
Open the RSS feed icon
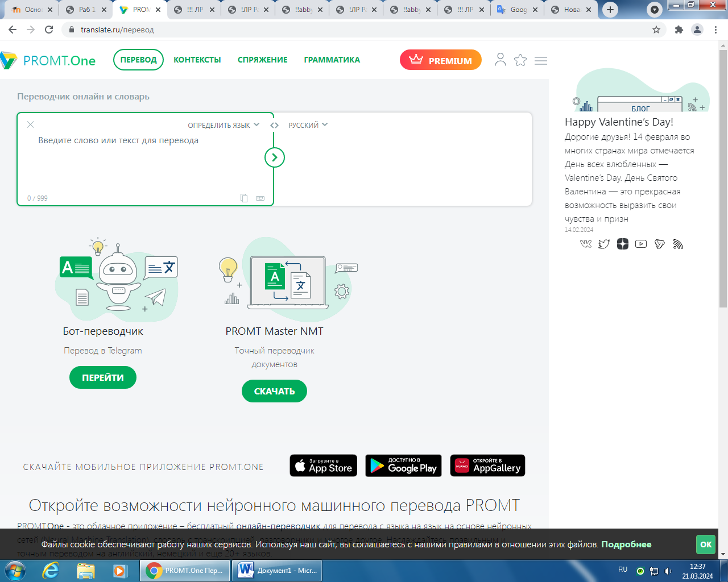pos(678,244)
